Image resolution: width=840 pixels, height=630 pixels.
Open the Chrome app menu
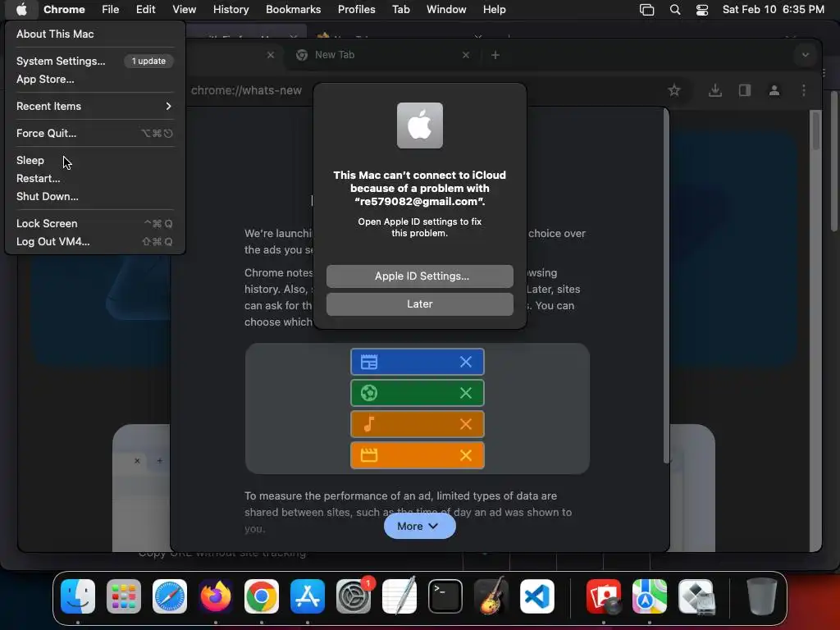point(64,10)
